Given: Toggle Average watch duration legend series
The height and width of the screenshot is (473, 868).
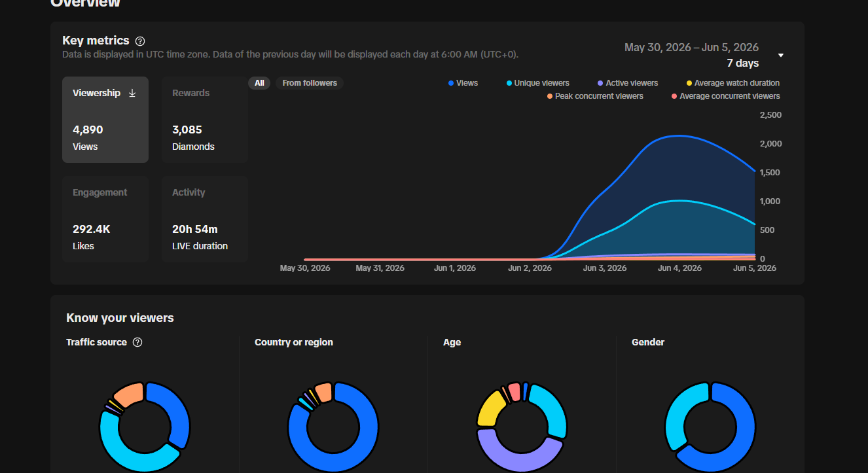Looking at the screenshot, I should [732, 83].
